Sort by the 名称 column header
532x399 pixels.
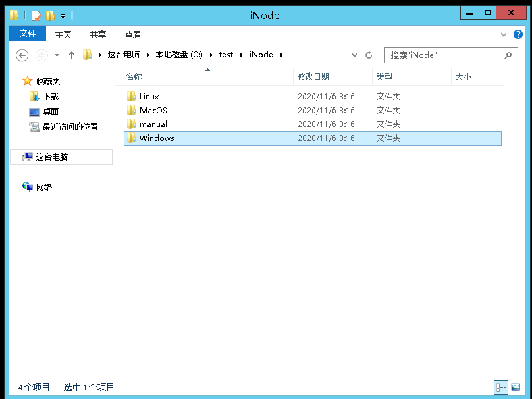tap(204, 77)
